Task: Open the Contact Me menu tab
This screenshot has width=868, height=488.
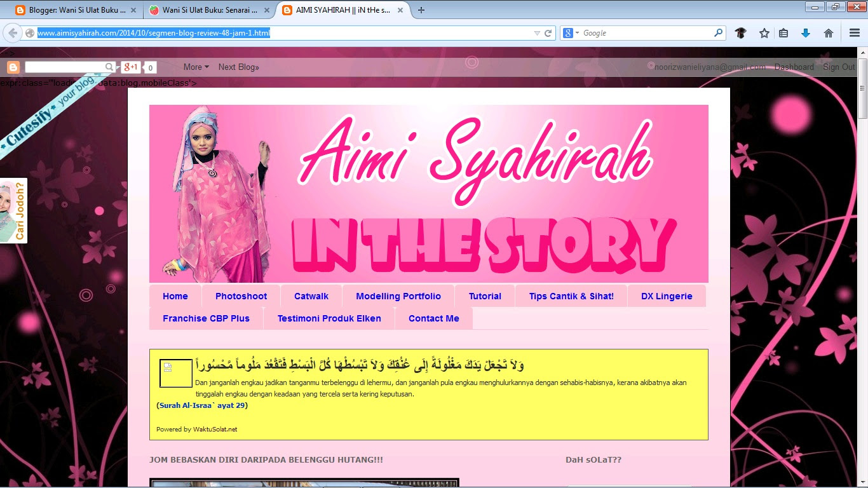Action: coord(434,318)
